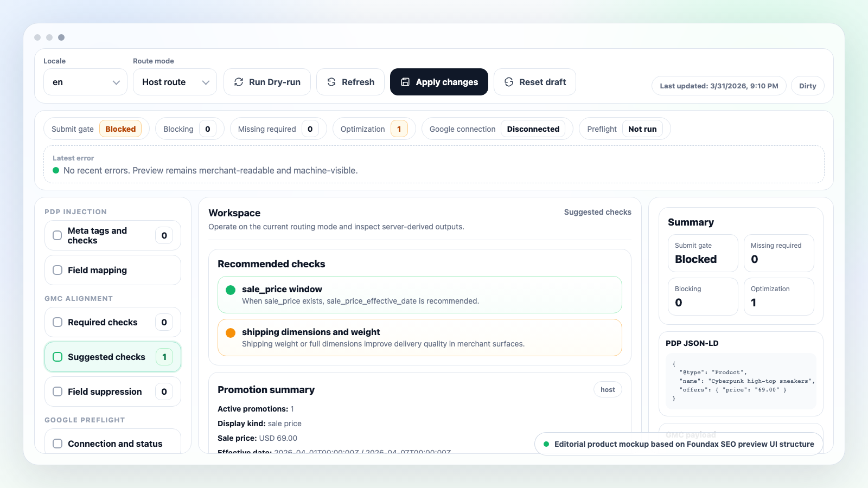Tick the Field mapping checkbox

58,270
